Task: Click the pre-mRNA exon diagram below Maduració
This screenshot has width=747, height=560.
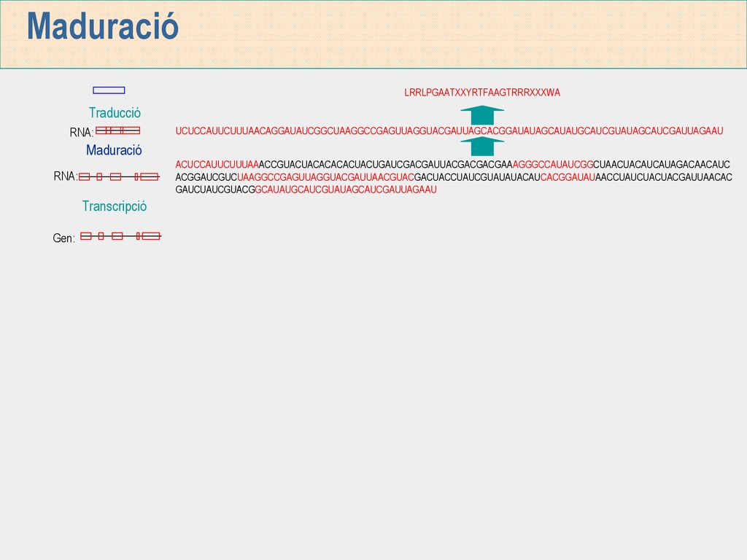Action: point(119,176)
